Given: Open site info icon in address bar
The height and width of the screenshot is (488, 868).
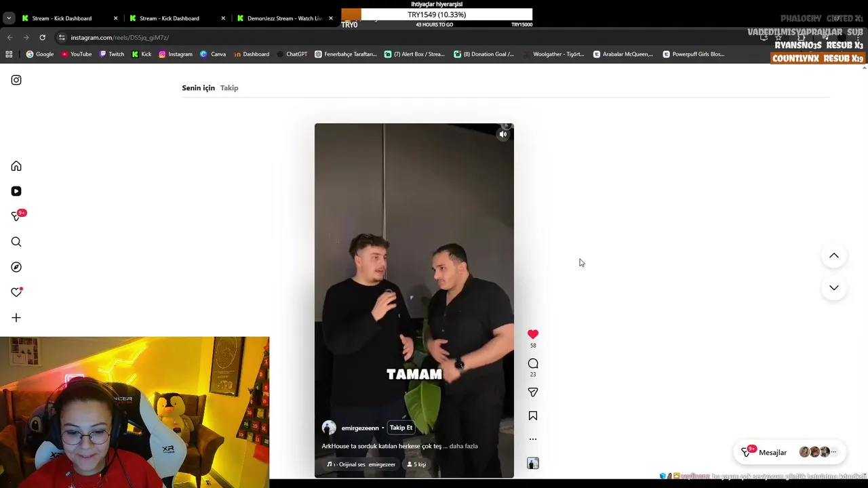Looking at the screenshot, I should click(x=61, y=37).
